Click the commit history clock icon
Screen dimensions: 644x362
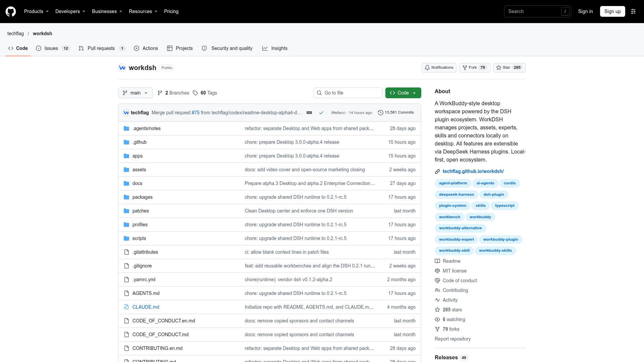tap(380, 113)
